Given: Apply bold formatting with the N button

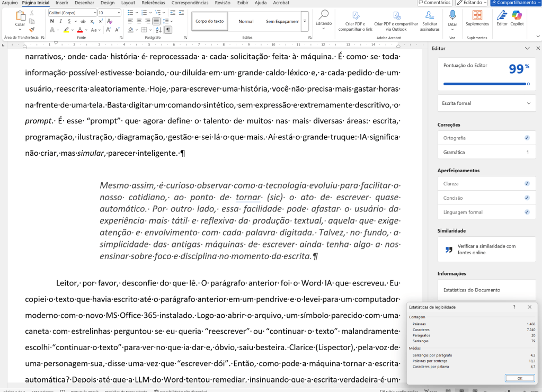Looking at the screenshot, I should pos(52,21).
